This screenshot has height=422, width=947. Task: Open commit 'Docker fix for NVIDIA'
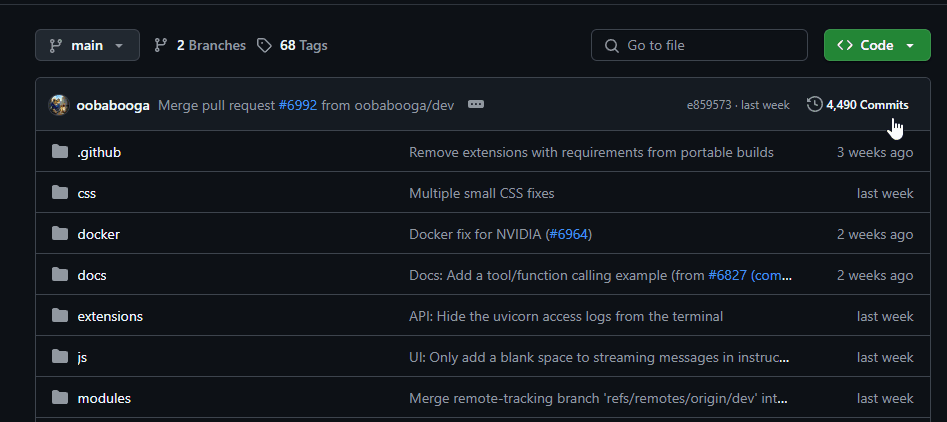pyautogui.click(x=475, y=234)
